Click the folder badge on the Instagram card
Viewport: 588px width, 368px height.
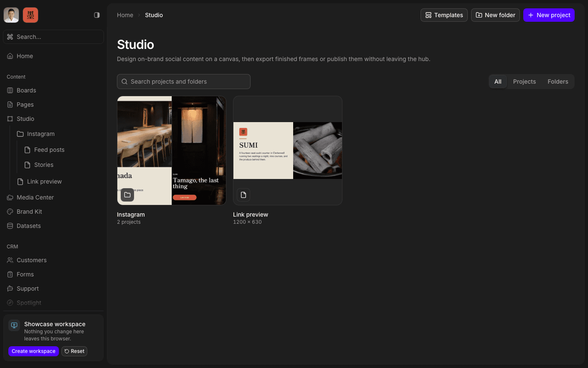[x=127, y=195]
